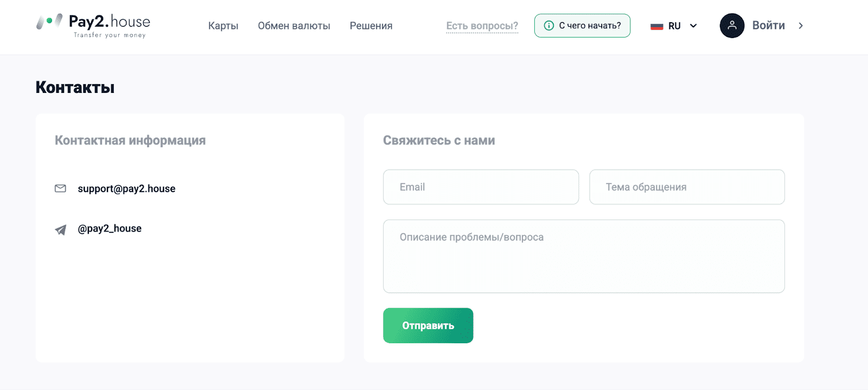Click the Telegram paper plane icon
Image resolution: width=868 pixels, height=390 pixels.
pyautogui.click(x=61, y=230)
